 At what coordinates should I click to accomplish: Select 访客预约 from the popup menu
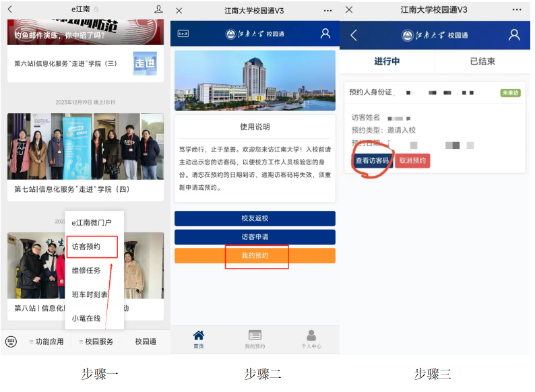tap(93, 247)
